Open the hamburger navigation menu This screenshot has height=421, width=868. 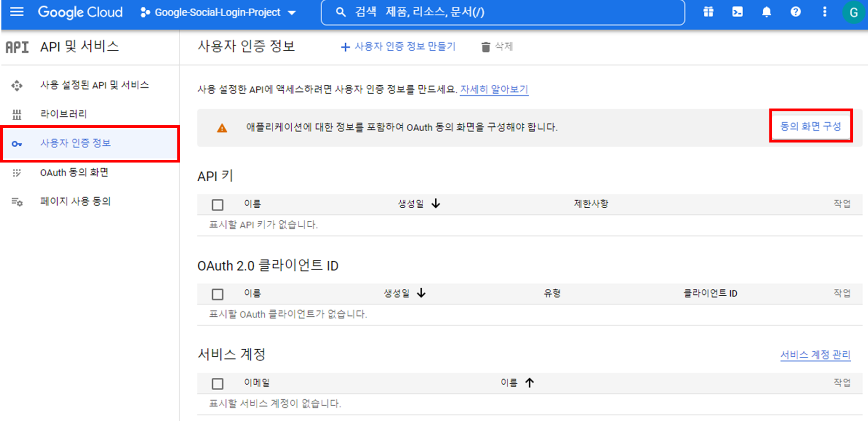click(17, 12)
